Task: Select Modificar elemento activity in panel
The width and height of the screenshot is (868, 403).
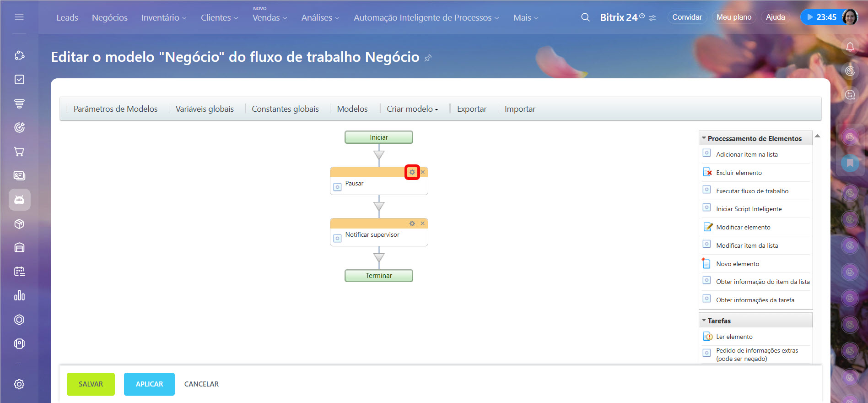Action: tap(743, 227)
